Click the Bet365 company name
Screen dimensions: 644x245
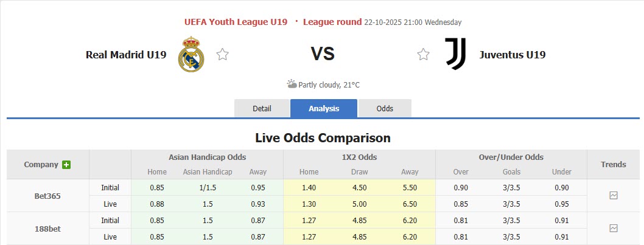tap(47, 196)
